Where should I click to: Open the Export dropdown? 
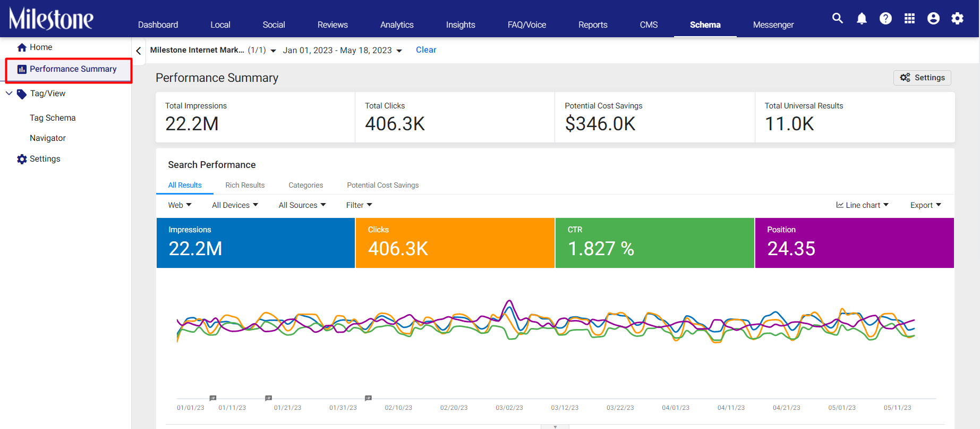(x=926, y=205)
